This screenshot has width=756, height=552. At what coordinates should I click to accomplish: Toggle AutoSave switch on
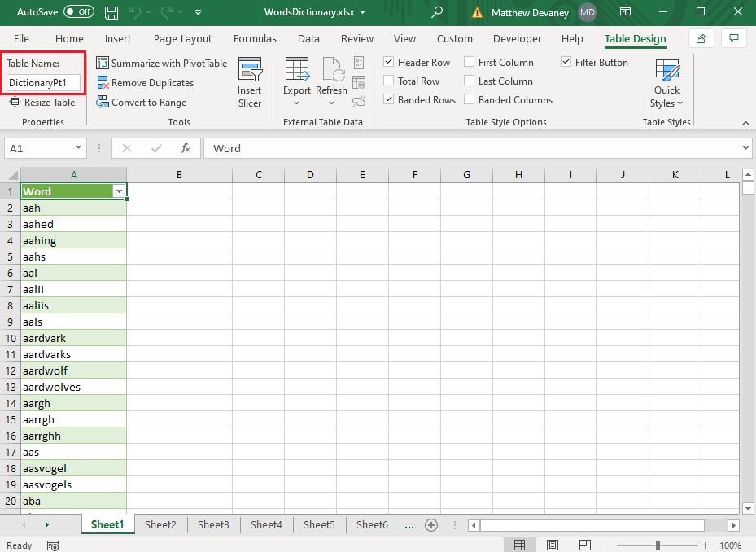click(x=79, y=12)
